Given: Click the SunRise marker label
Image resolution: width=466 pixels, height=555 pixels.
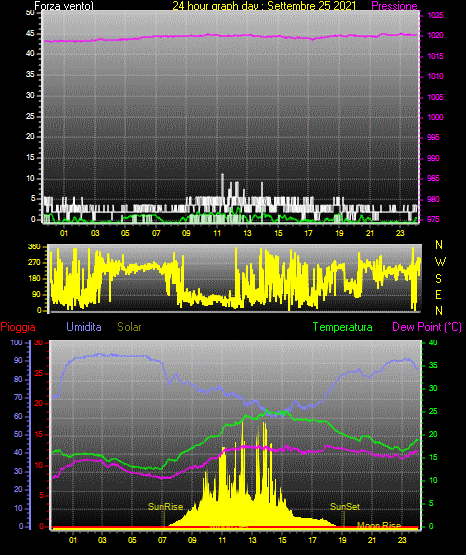Looking at the screenshot, I should pos(165,507).
